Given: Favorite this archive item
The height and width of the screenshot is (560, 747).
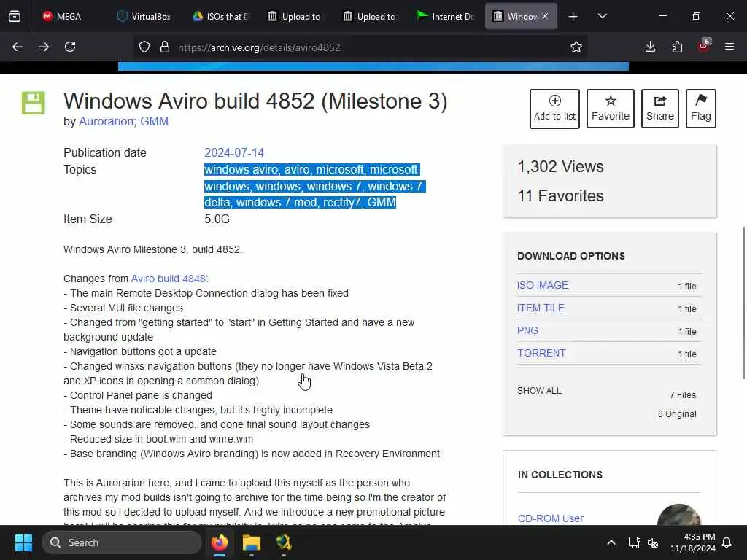Looking at the screenshot, I should pyautogui.click(x=611, y=109).
